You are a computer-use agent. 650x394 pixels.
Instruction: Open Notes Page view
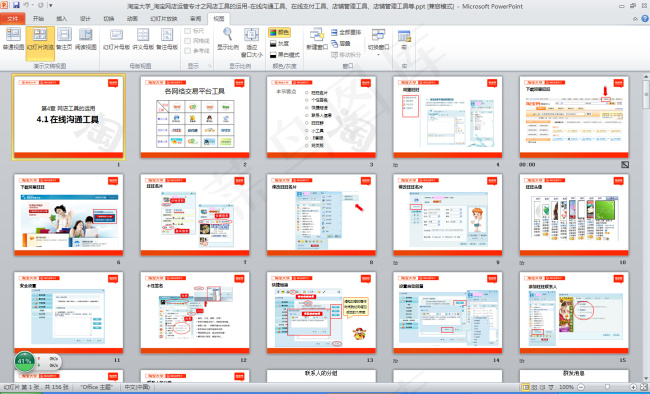click(64, 39)
